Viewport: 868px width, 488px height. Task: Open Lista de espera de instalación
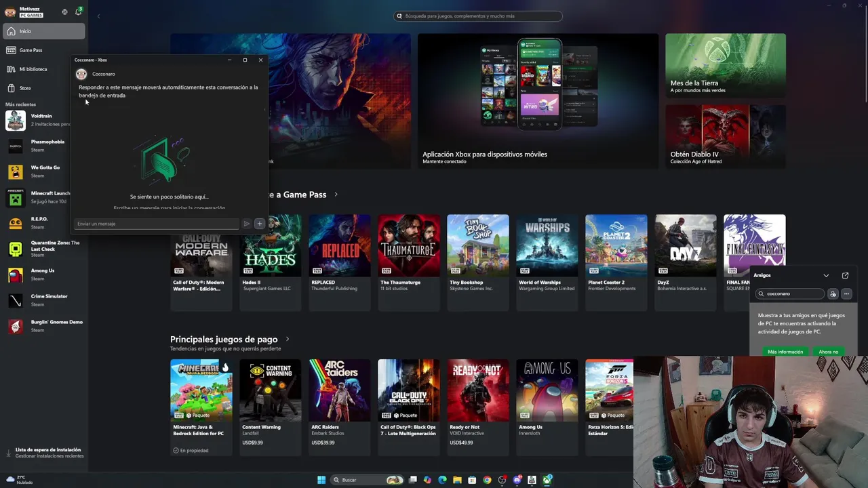pyautogui.click(x=44, y=453)
